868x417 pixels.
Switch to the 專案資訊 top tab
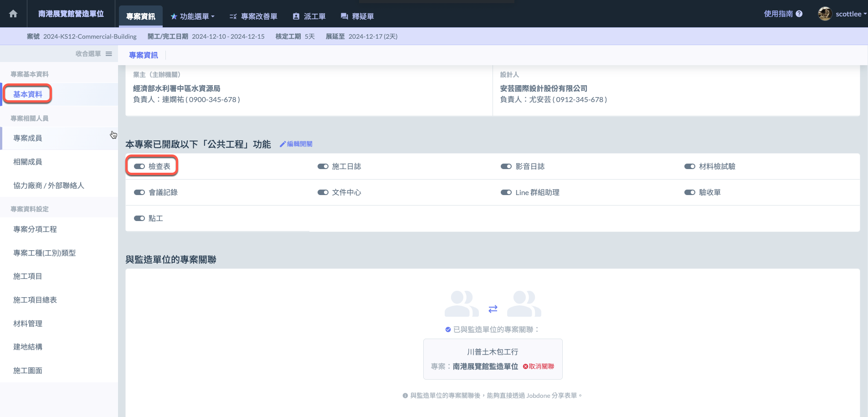pyautogui.click(x=140, y=16)
